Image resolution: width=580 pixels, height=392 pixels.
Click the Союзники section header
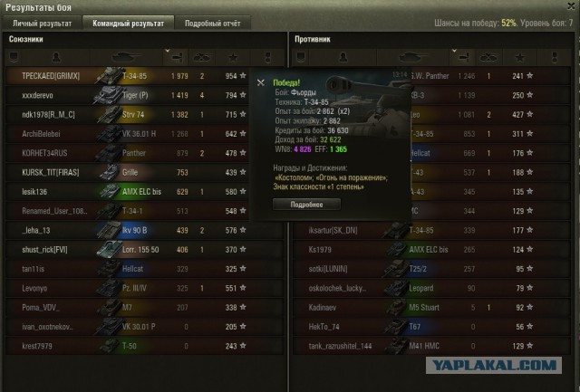[26, 39]
